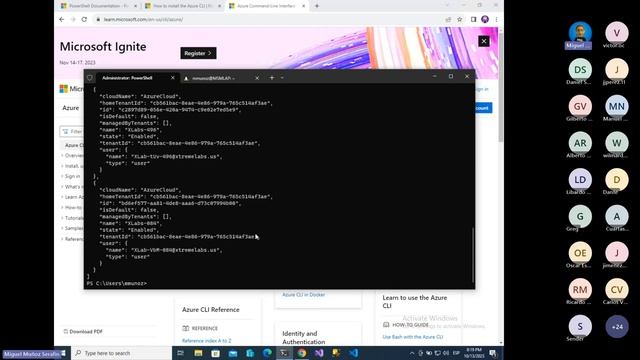Viewport: 640px width, 360px height.
Task: Select participant avatar MN
Action: click(x=617, y=106)
